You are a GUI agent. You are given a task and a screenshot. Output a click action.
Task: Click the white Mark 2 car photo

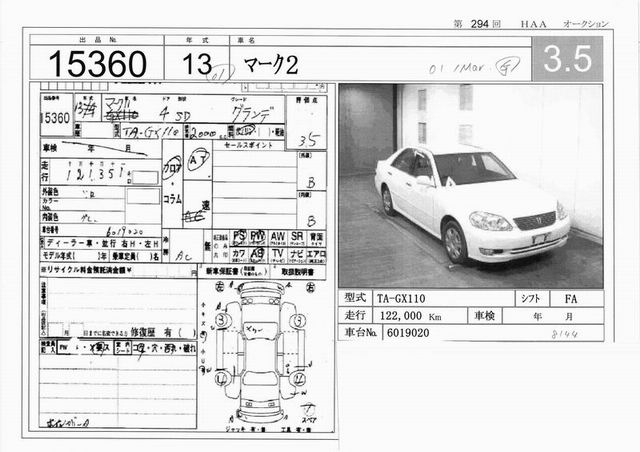point(469,186)
